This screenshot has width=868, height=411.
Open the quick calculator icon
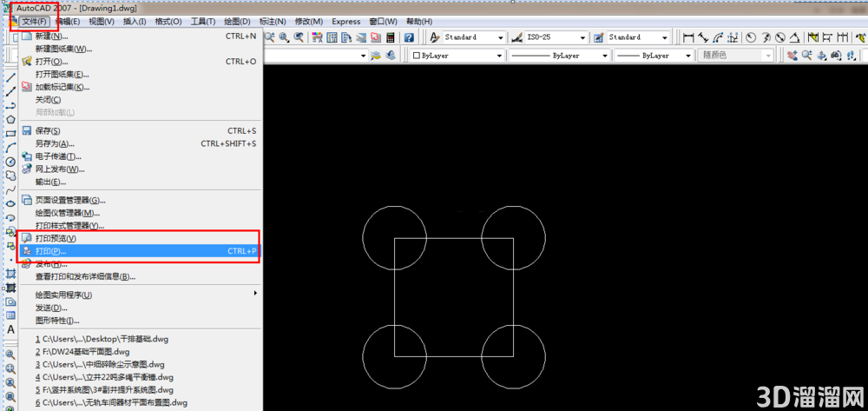pos(391,37)
